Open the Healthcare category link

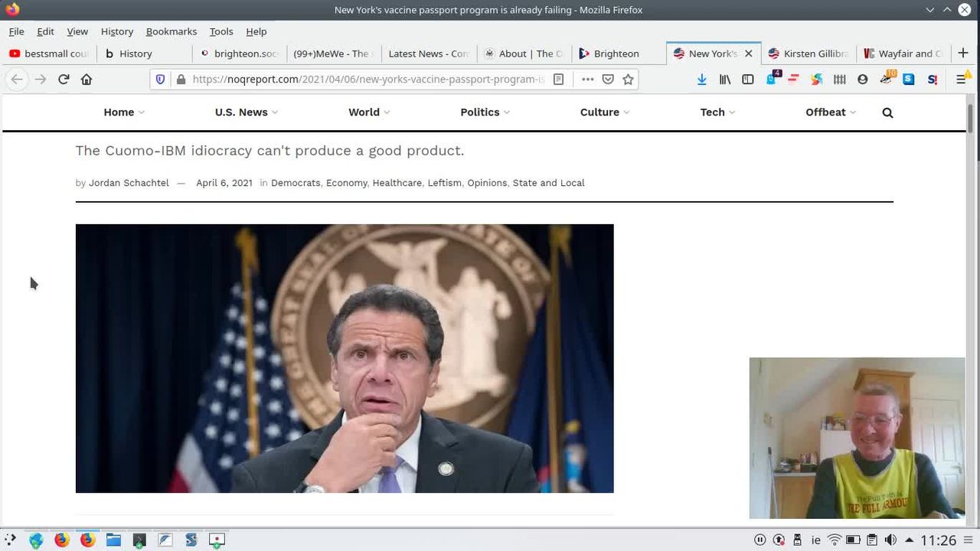[x=397, y=183]
